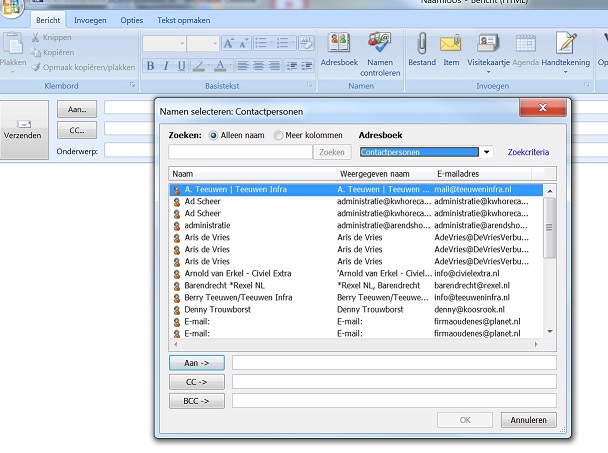Viewport: 608px width, 453px height.
Task: Open the font color dropdown arrow
Action: pos(230,66)
